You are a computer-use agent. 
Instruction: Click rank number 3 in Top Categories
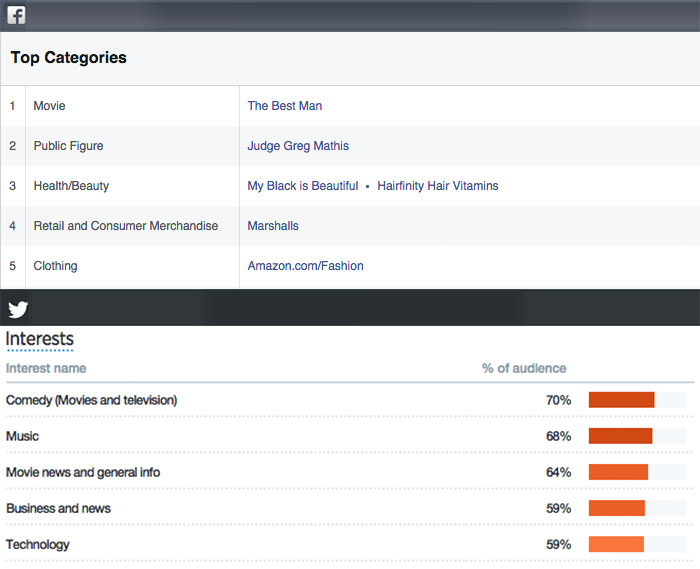point(12,186)
